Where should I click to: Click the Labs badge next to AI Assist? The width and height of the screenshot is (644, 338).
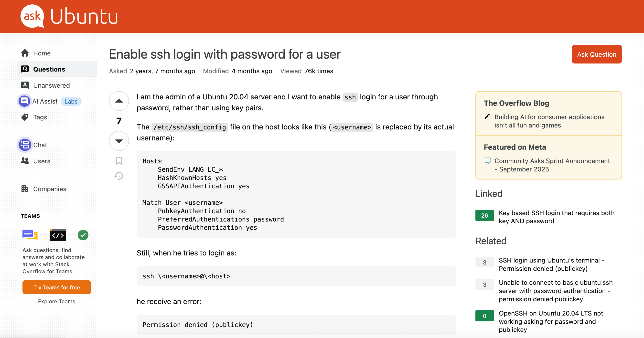71,102
